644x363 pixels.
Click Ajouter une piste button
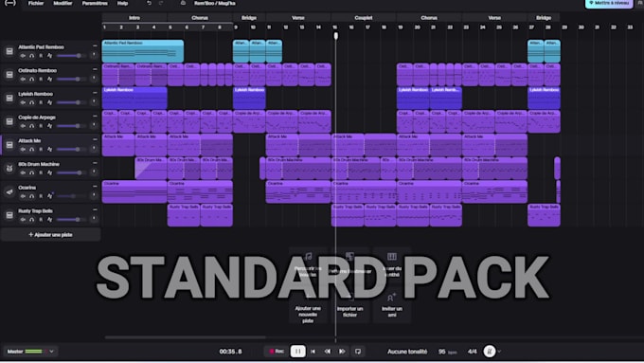50,235
